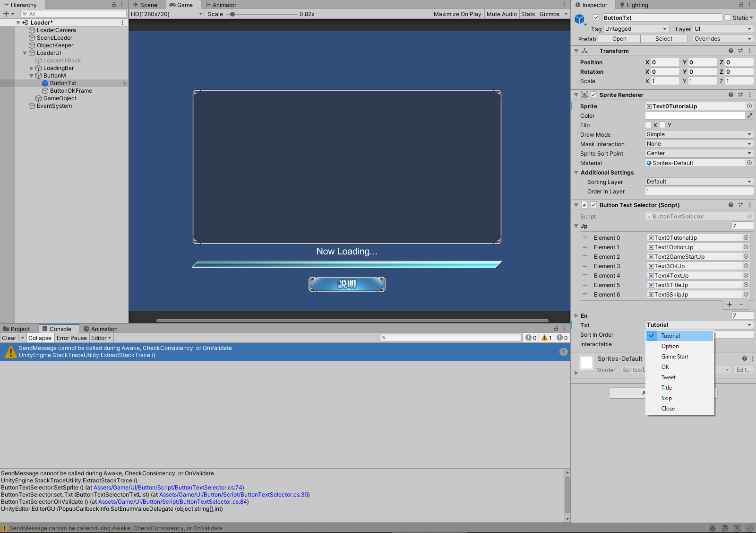
Task: Open the Draw Mode dropdown
Action: pos(699,134)
